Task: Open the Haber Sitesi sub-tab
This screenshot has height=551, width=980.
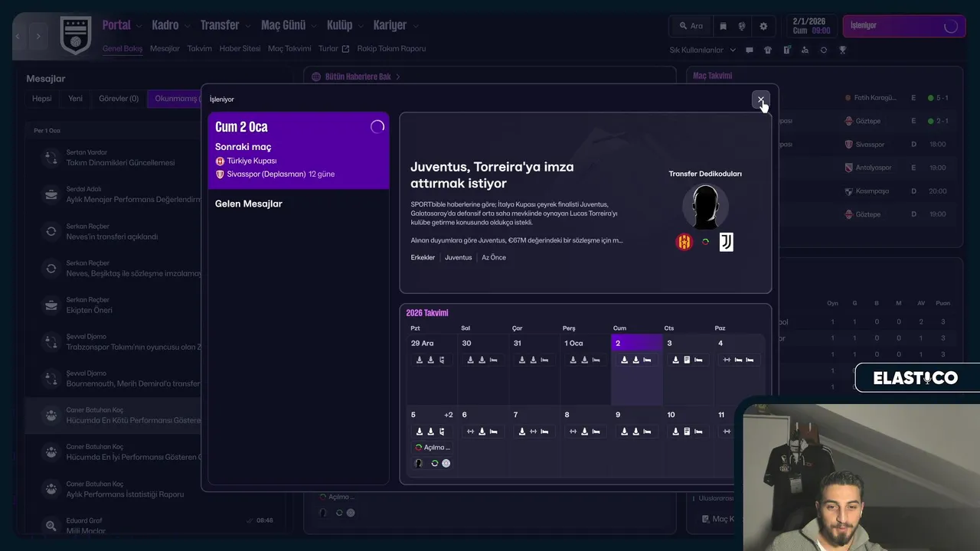Action: click(x=240, y=48)
